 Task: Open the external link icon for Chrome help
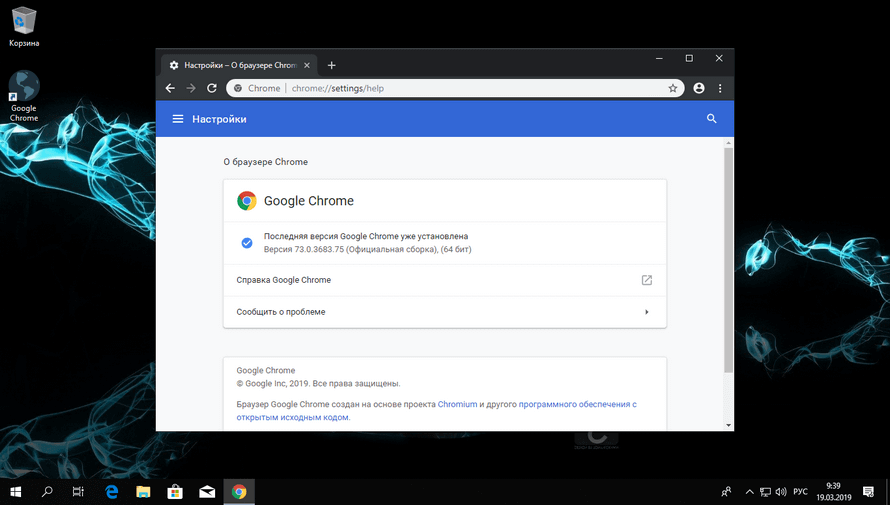[x=646, y=280]
